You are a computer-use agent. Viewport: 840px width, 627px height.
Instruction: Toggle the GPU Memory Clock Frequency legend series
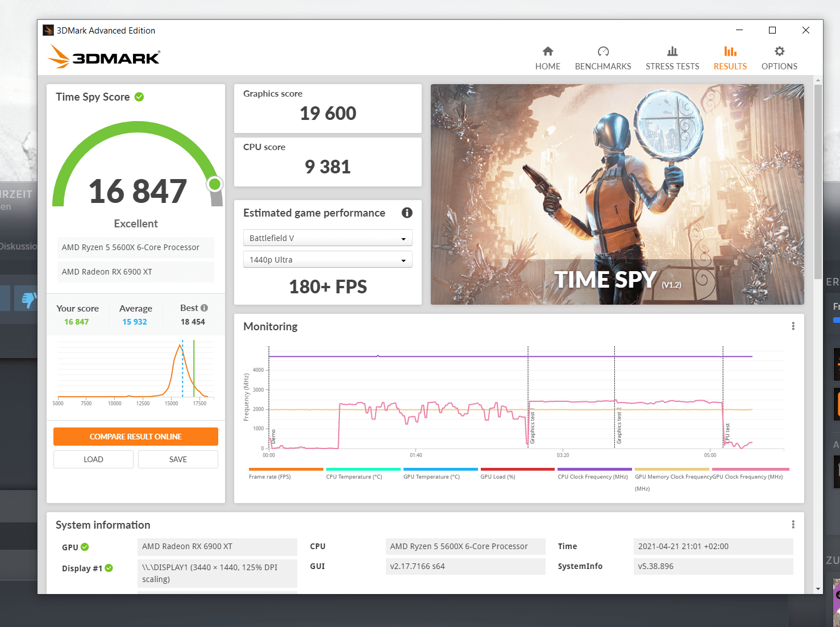point(672,480)
